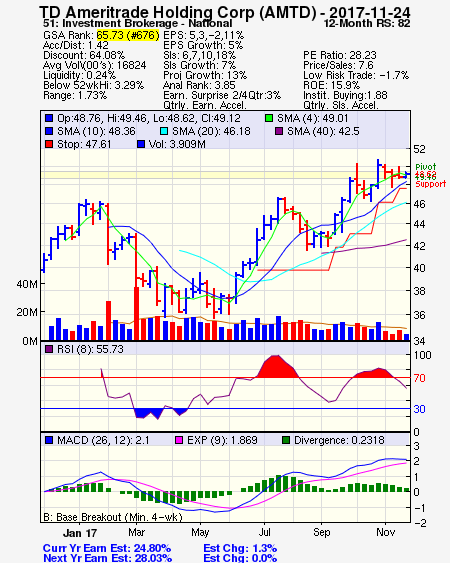Image resolution: width=450 pixels, height=563 pixels.
Task: Click the May axis label
Action: coord(200,532)
